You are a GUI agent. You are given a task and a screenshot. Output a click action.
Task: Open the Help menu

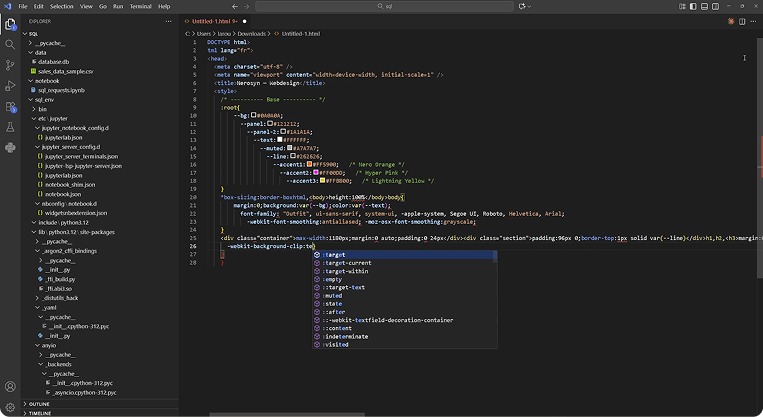(164, 6)
